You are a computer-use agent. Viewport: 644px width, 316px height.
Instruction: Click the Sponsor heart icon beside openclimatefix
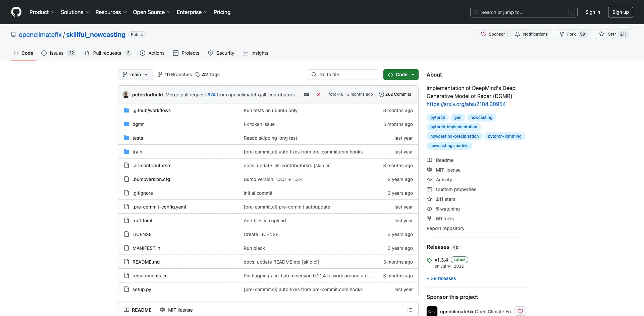520,311
